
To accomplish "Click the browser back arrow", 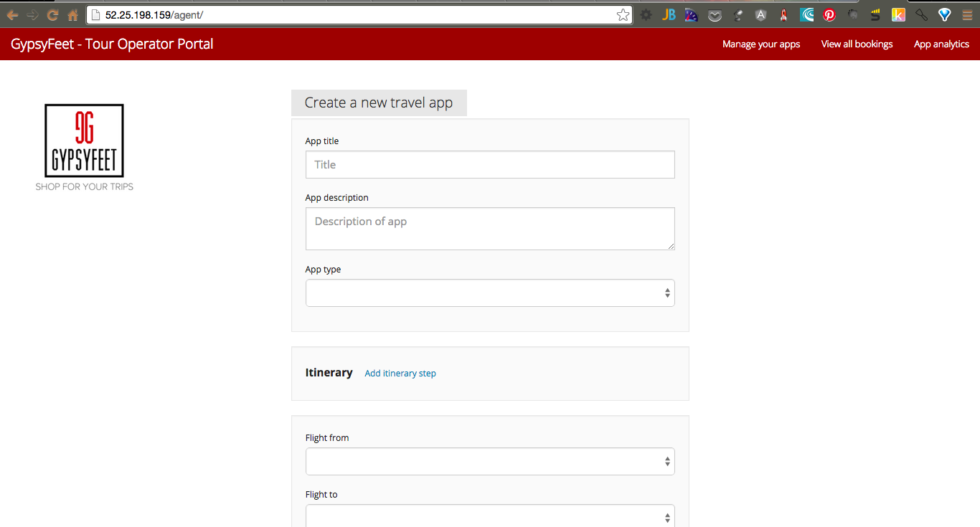I will (x=12, y=14).
